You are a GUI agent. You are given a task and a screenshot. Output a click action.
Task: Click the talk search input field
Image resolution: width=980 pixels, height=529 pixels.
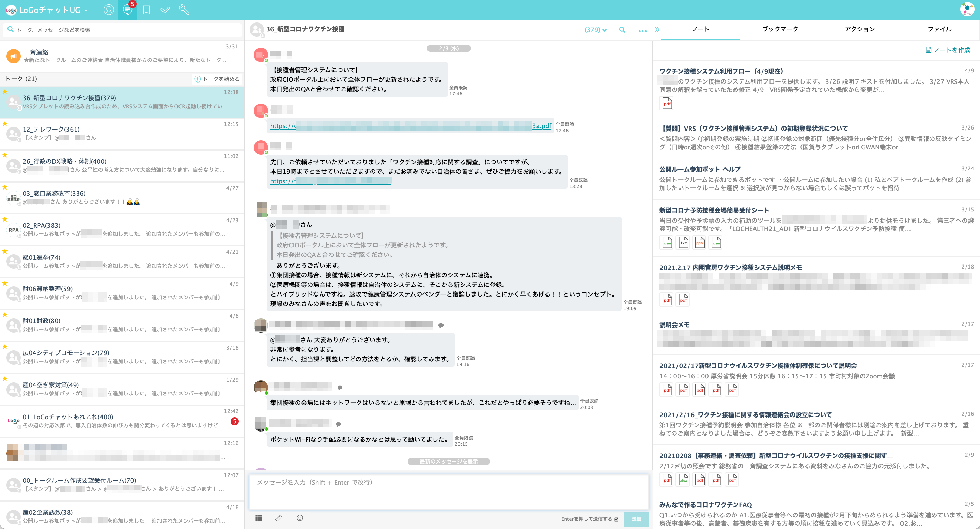coord(122,30)
